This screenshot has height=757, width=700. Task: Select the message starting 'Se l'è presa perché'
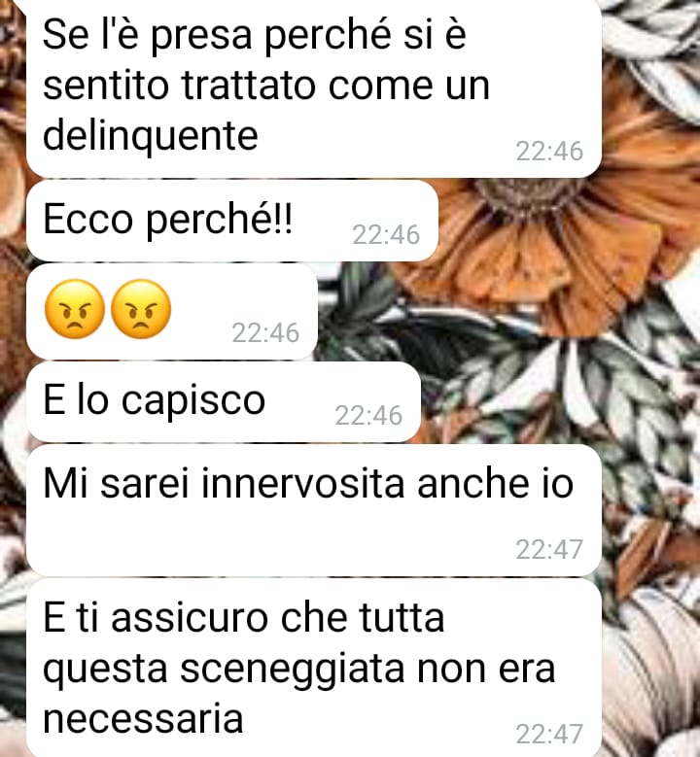314,87
